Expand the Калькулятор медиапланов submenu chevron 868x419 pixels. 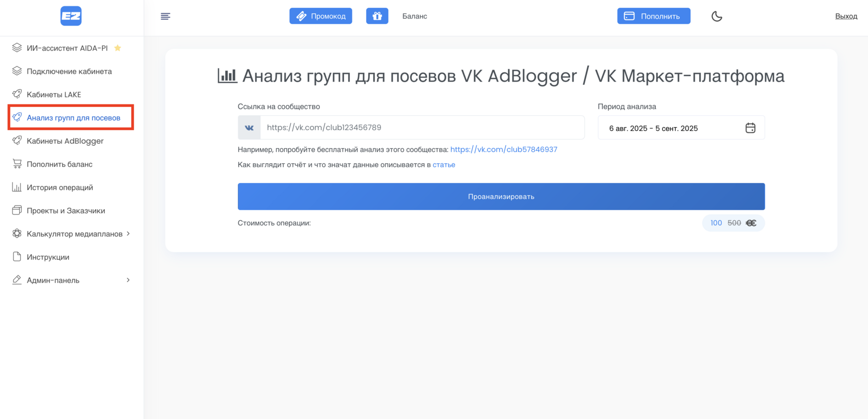[x=128, y=234]
